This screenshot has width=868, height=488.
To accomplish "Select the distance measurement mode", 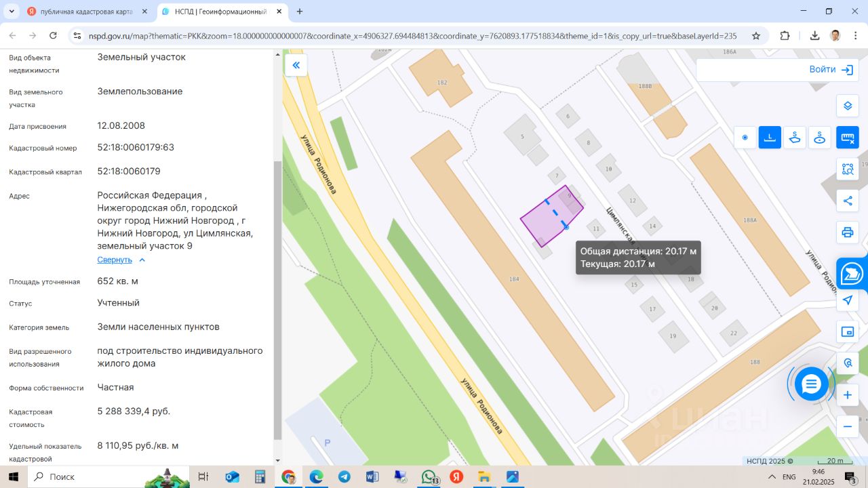I will (x=770, y=138).
